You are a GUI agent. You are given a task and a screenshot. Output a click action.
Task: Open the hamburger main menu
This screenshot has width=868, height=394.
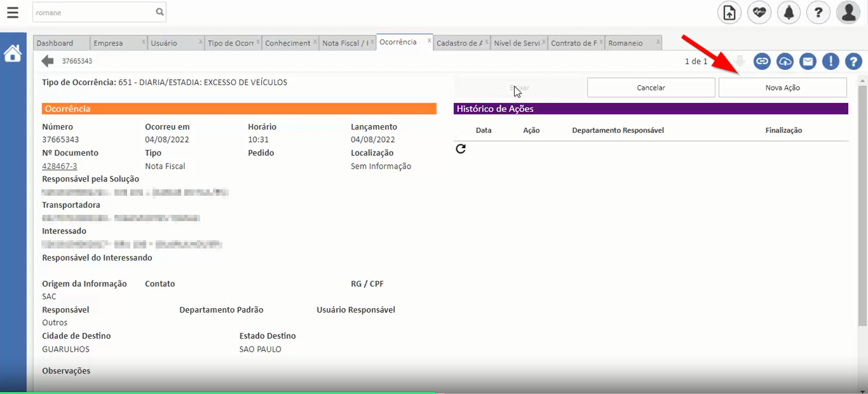[12, 12]
